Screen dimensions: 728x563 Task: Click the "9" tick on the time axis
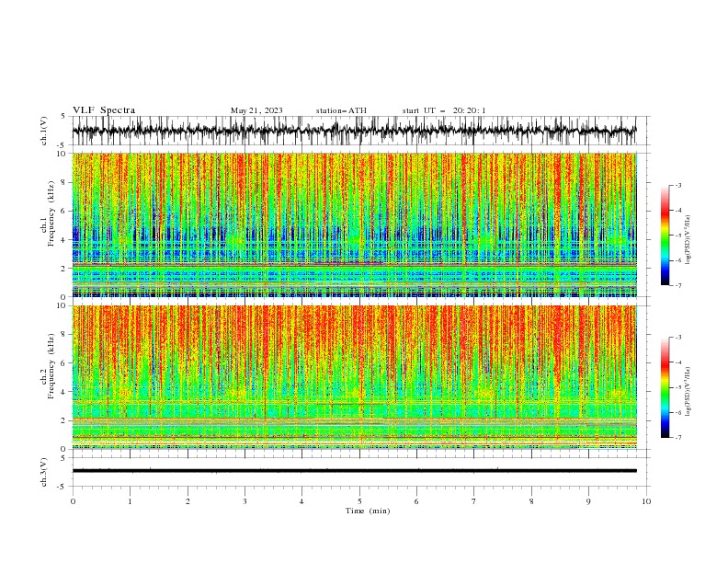pyautogui.click(x=588, y=501)
